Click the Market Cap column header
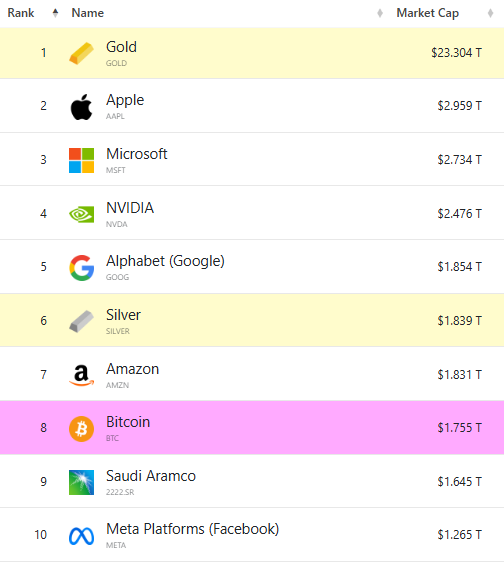The image size is (504, 570). [428, 13]
